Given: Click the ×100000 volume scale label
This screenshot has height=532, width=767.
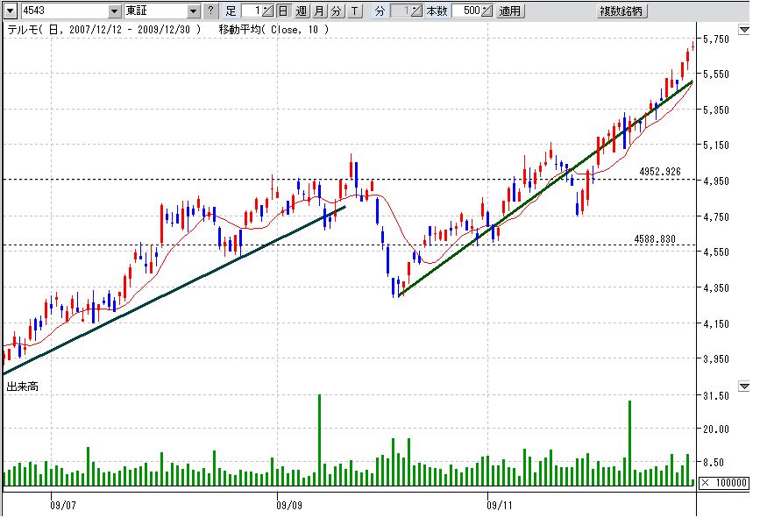Looking at the screenshot, I should coord(724,483).
